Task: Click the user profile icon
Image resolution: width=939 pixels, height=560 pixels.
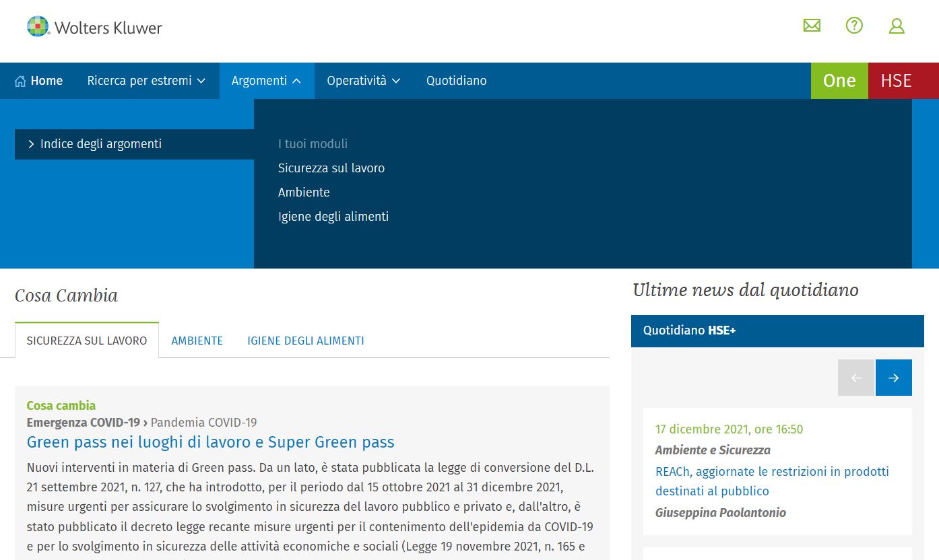Action: tap(896, 26)
